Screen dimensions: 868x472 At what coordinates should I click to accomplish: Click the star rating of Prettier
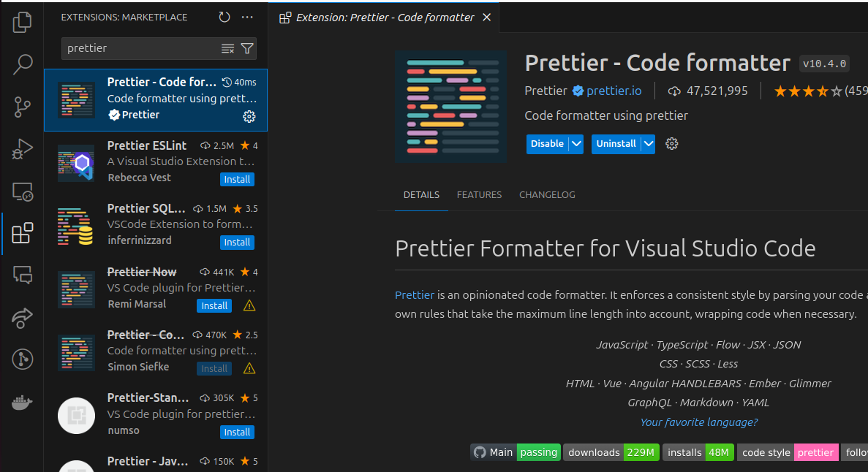tap(808, 91)
